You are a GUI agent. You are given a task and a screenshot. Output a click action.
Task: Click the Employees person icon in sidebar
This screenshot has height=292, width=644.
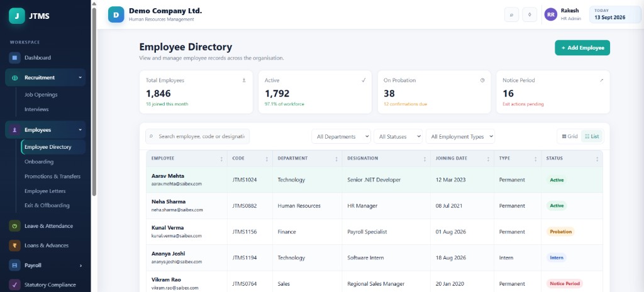pyautogui.click(x=15, y=130)
